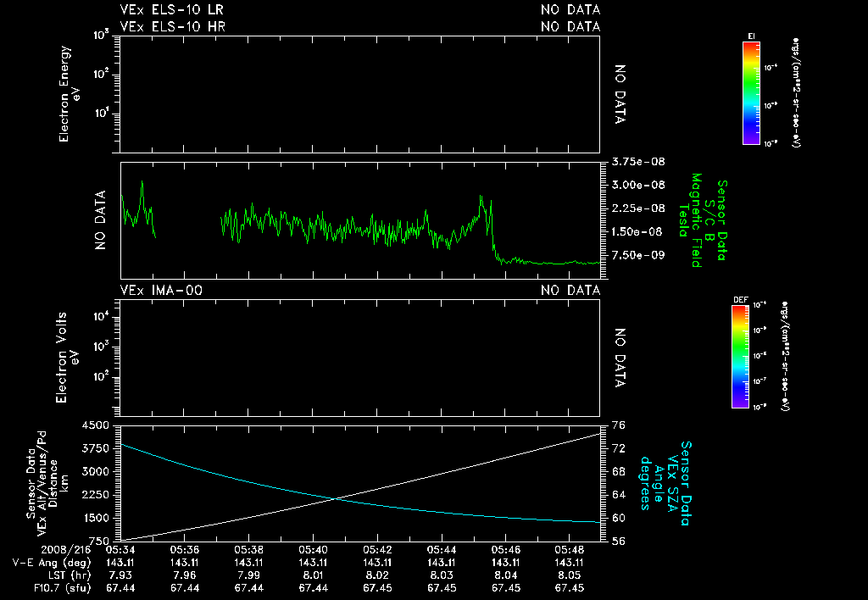Click the green magnetic field peak near 05:45

[481, 196]
